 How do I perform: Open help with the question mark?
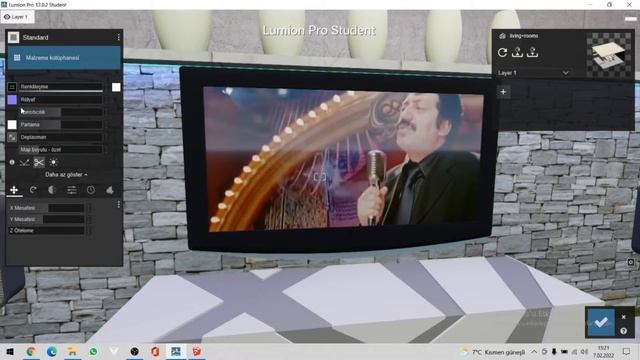[x=623, y=331]
